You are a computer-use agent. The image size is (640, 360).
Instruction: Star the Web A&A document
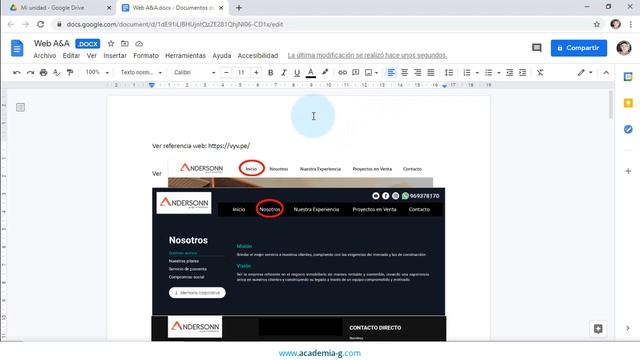tap(111, 44)
